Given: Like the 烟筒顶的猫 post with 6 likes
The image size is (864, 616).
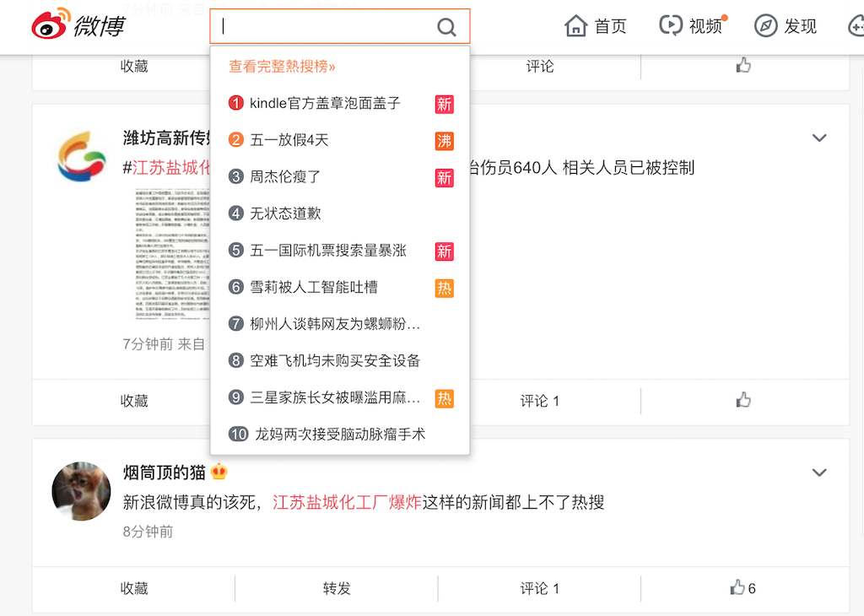Looking at the screenshot, I should [742, 588].
